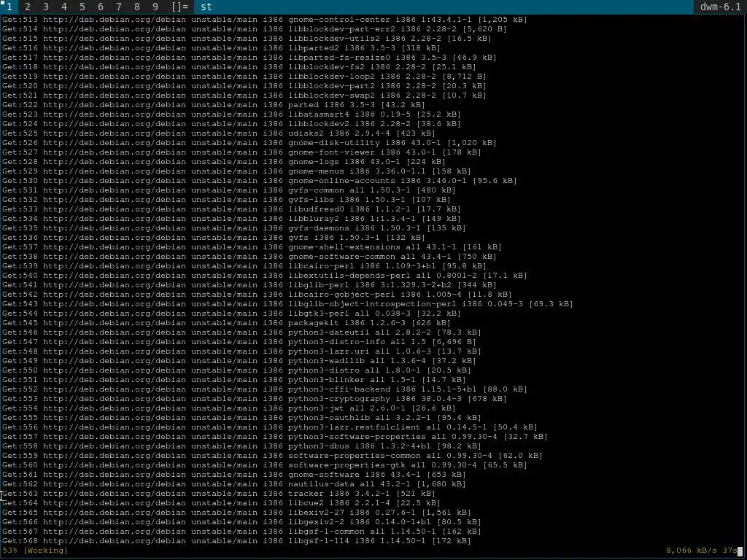Image resolution: width=747 pixels, height=560 pixels.
Task: Select the gvfs-daemons line Get:535
Action: click(234, 228)
